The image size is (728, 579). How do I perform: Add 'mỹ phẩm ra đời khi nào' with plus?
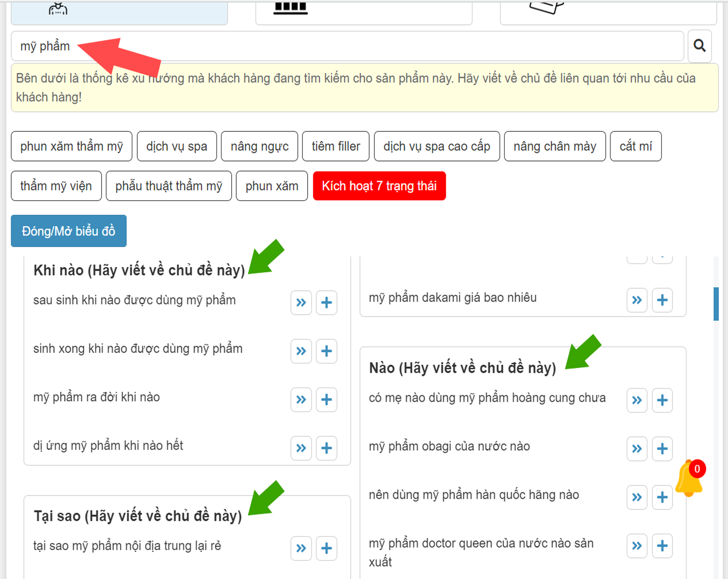(x=326, y=400)
